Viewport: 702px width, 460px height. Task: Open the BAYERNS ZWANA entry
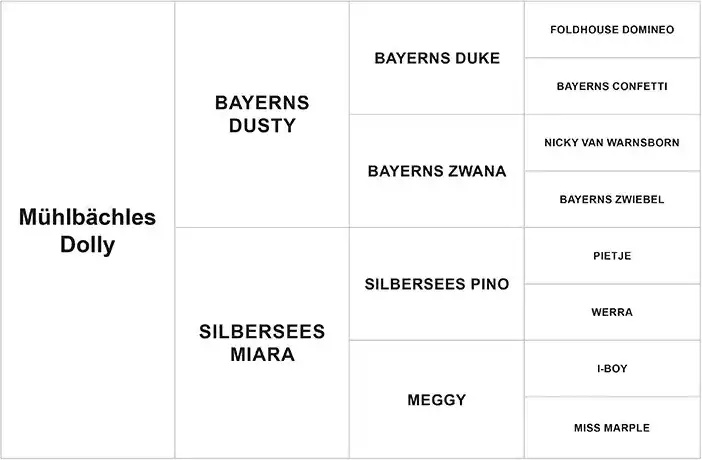tap(436, 171)
